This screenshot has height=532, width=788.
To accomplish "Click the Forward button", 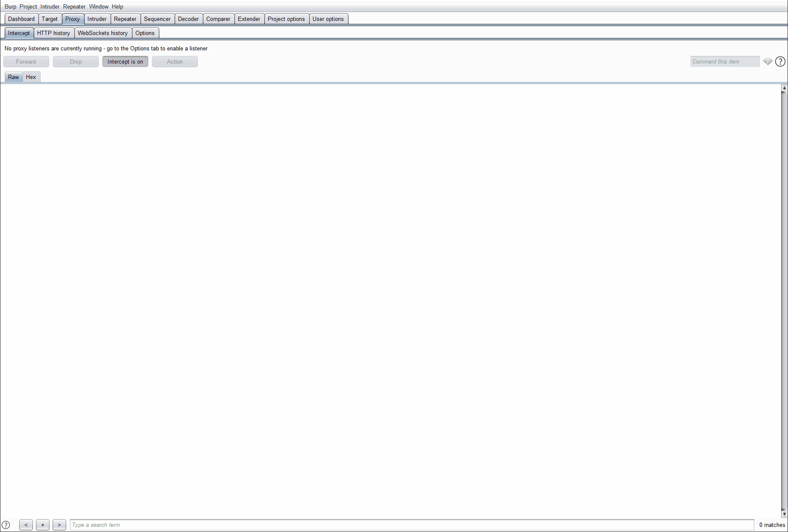I will coord(26,61).
